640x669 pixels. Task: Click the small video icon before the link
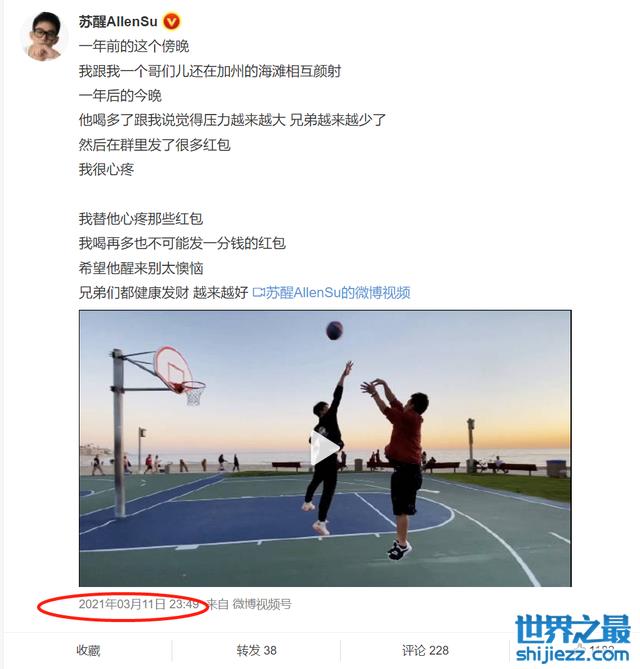[x=259, y=293]
